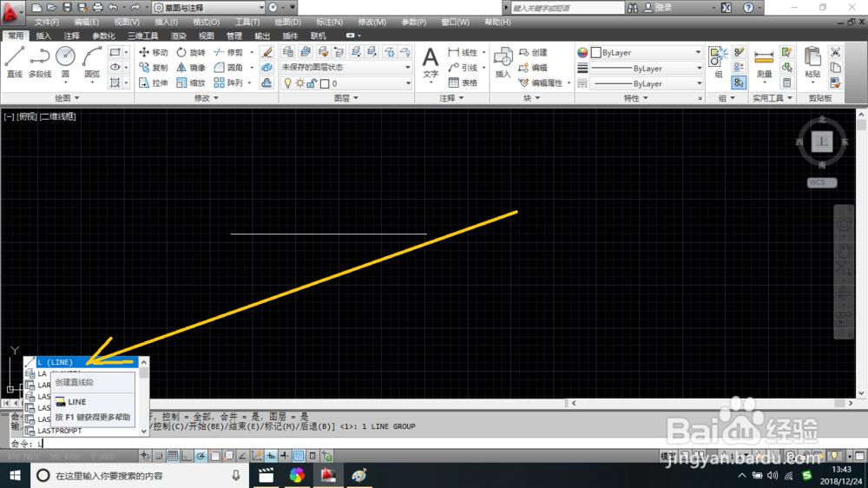Click the 复制 (Copy) tool
This screenshot has width=868, height=488.
(154, 68)
